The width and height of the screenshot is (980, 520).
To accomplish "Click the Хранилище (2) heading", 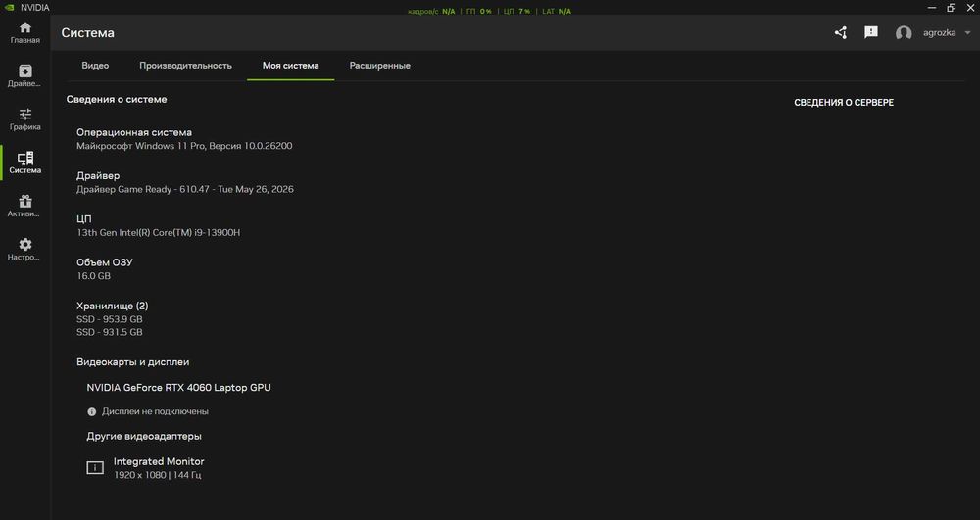I will (113, 306).
